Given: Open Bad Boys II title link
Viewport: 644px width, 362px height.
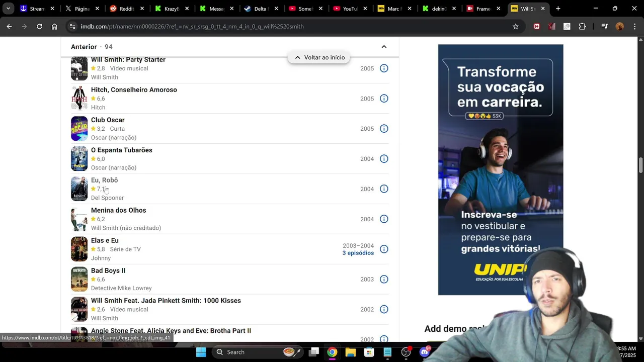Looking at the screenshot, I should pos(108,270).
